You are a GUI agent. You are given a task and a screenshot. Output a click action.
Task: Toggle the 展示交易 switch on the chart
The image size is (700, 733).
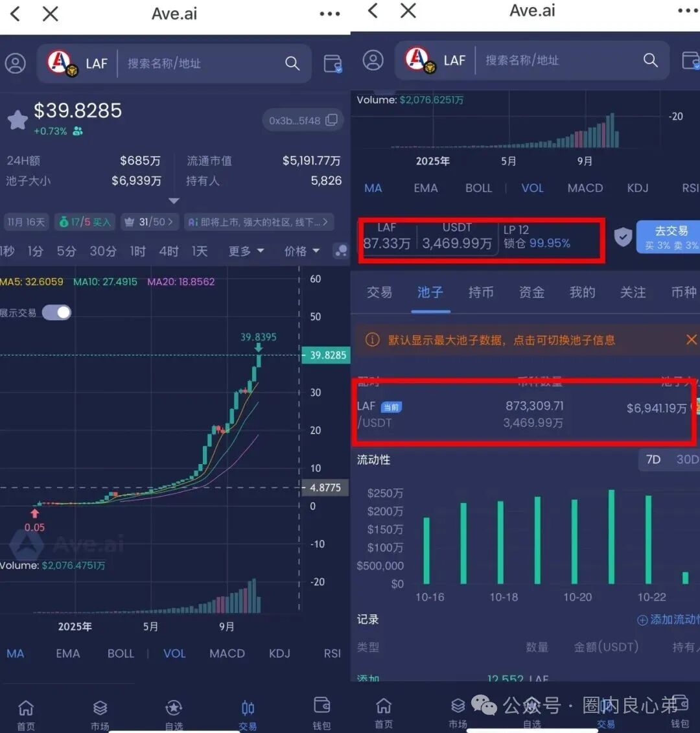pos(56,312)
